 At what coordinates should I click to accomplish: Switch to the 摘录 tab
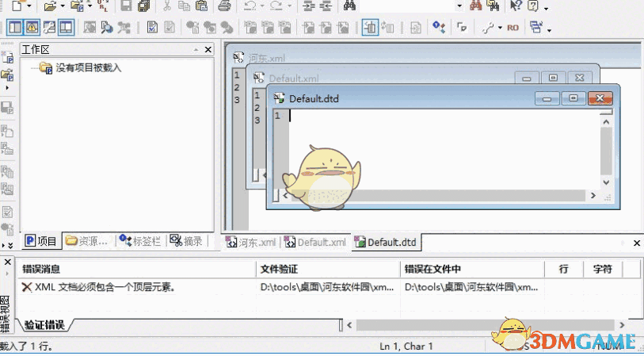tap(186, 241)
